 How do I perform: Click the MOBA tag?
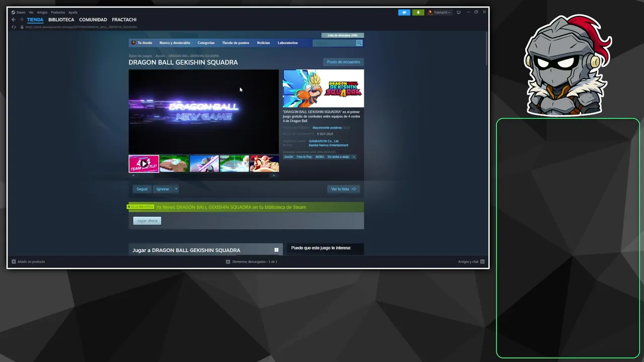(320, 157)
